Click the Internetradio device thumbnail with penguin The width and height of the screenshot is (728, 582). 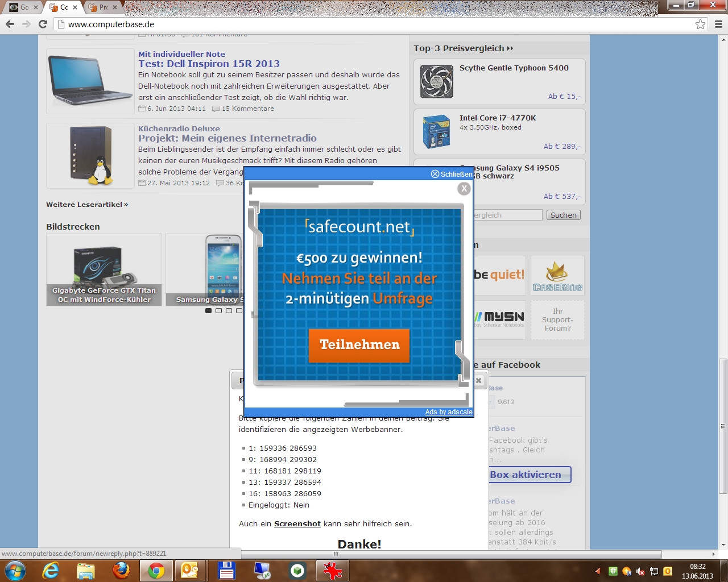coord(90,155)
